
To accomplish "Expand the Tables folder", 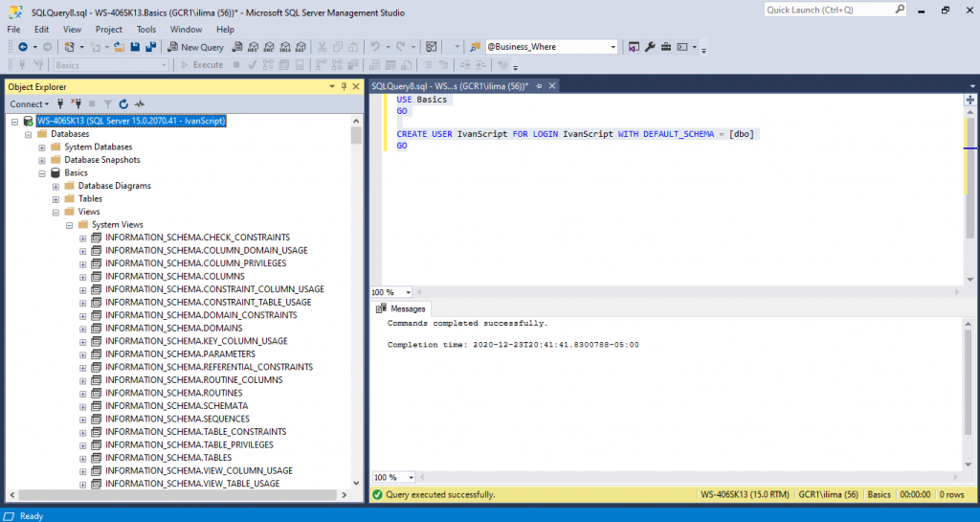I will tap(56, 199).
